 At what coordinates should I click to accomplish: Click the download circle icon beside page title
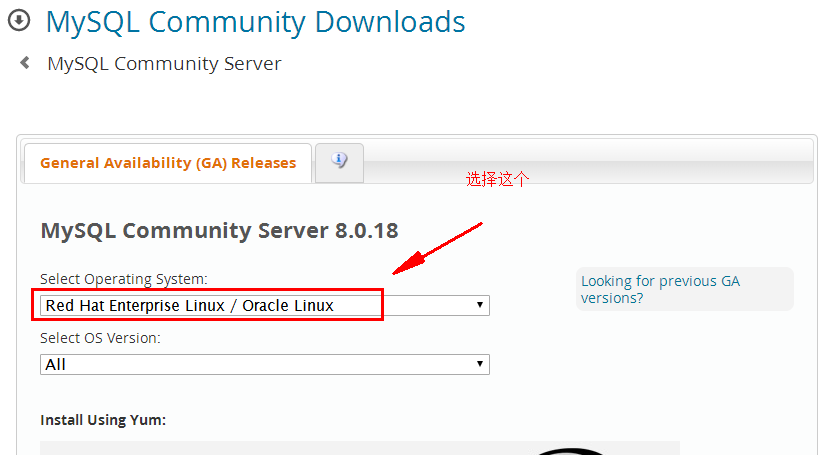19,21
